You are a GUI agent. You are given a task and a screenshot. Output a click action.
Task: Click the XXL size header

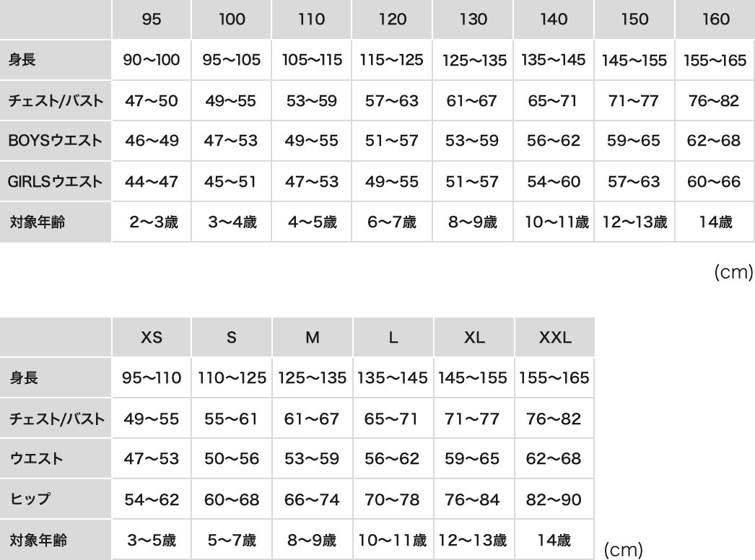click(554, 337)
